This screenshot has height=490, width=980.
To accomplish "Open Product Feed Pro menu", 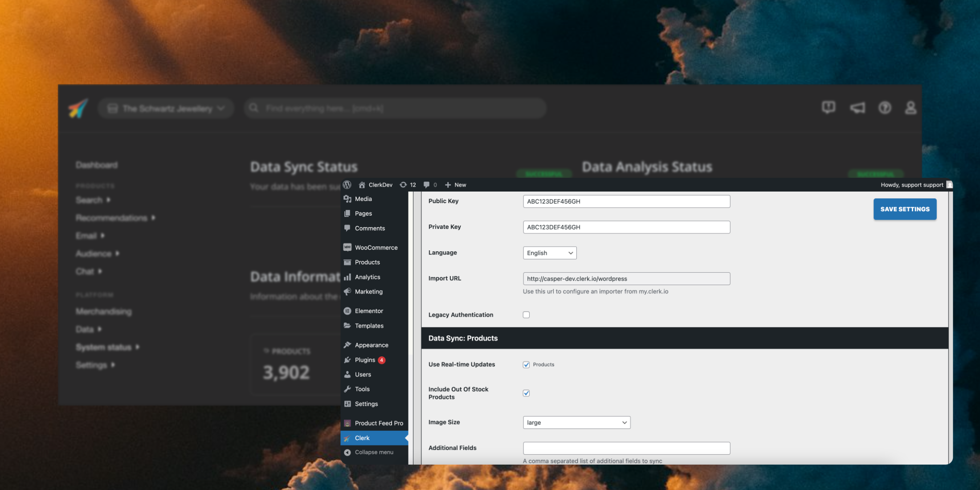I will 378,423.
